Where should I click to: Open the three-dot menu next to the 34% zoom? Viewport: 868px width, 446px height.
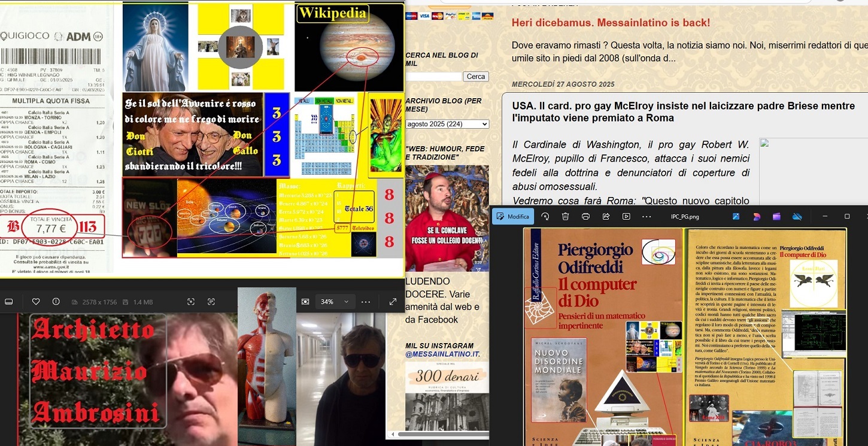(x=366, y=302)
